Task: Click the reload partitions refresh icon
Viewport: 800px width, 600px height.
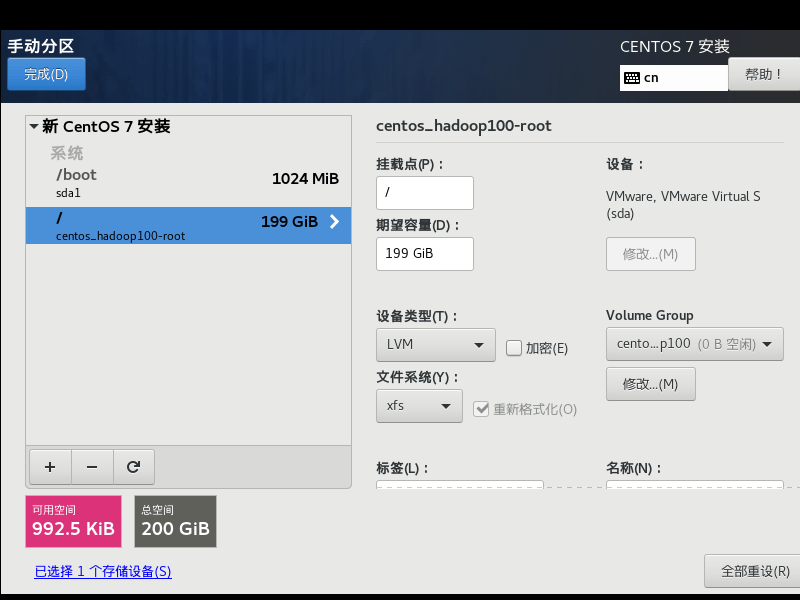Action: [x=134, y=466]
